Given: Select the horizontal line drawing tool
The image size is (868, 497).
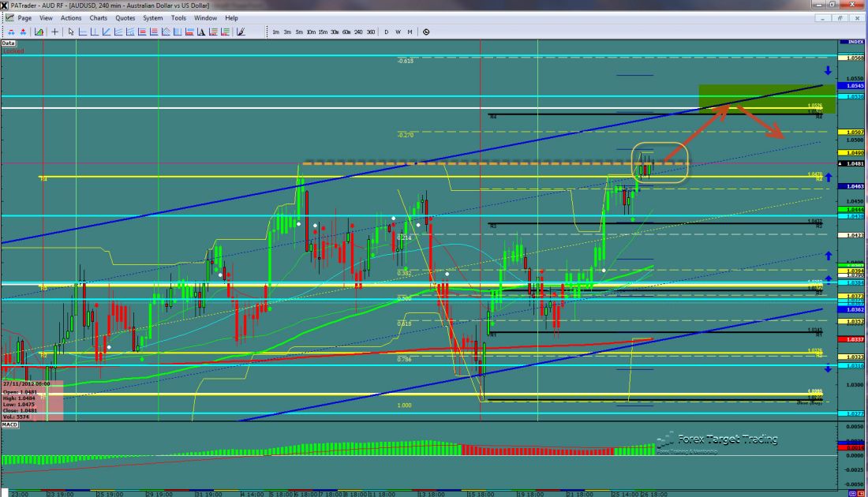Looking at the screenshot, I should click(x=82, y=32).
